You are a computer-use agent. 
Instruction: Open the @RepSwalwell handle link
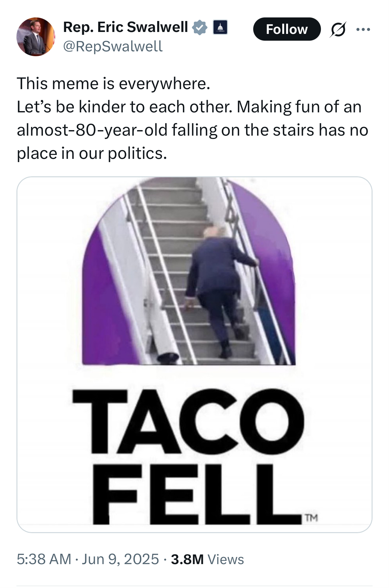pyautogui.click(x=113, y=46)
